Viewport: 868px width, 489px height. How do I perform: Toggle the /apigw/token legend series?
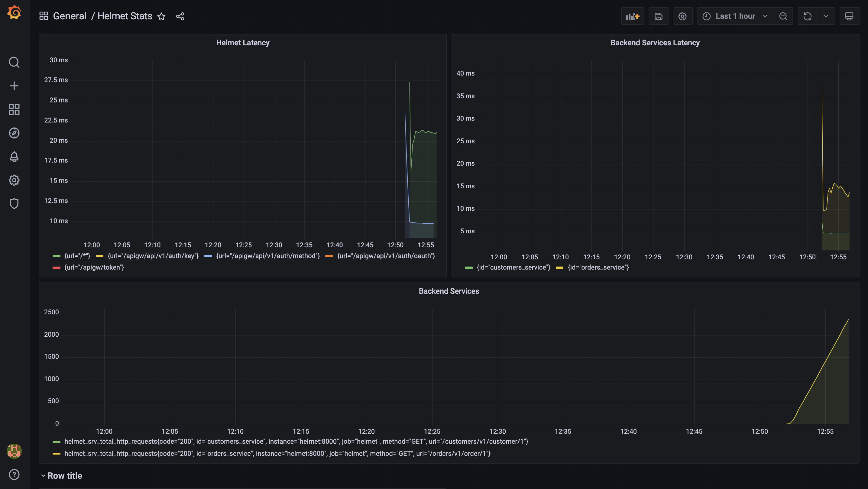tap(94, 267)
